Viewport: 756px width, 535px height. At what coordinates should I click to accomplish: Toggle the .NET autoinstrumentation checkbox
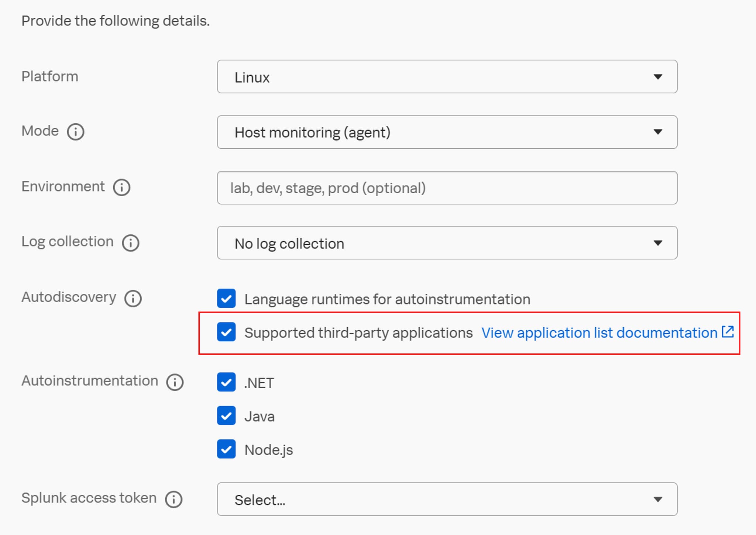coord(226,382)
